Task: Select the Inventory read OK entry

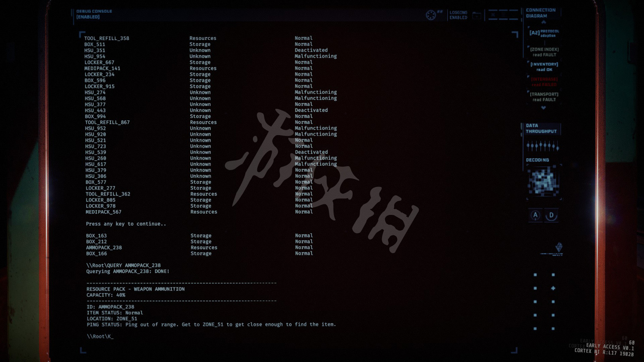Action: [544, 67]
